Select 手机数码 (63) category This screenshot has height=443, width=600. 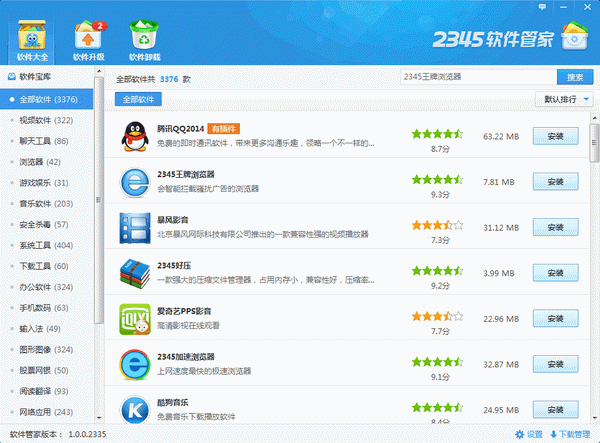[46, 308]
